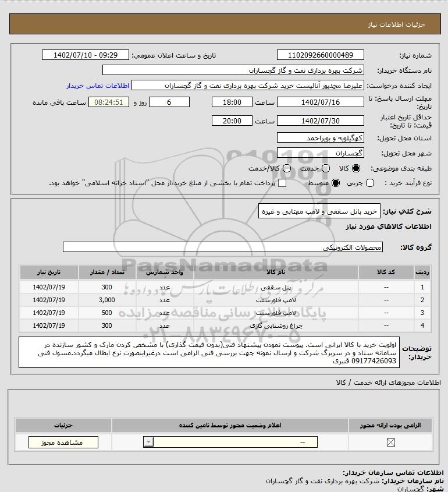Click the need date of row 2

(49, 300)
